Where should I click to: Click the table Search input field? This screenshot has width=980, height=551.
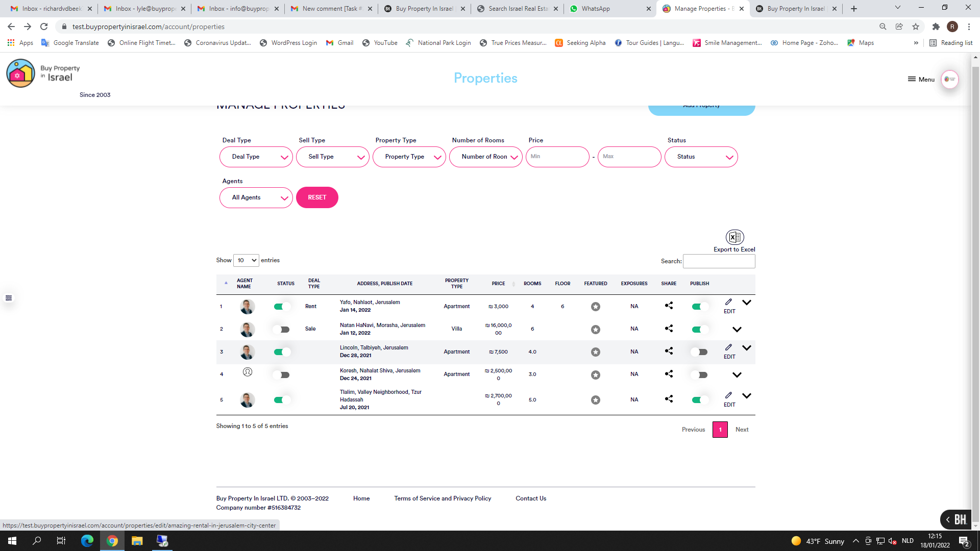719,261
